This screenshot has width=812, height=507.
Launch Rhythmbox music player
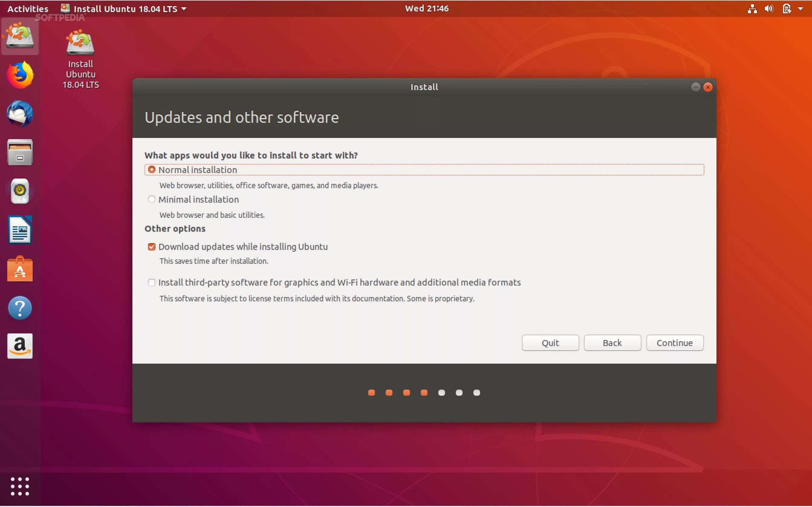click(20, 191)
